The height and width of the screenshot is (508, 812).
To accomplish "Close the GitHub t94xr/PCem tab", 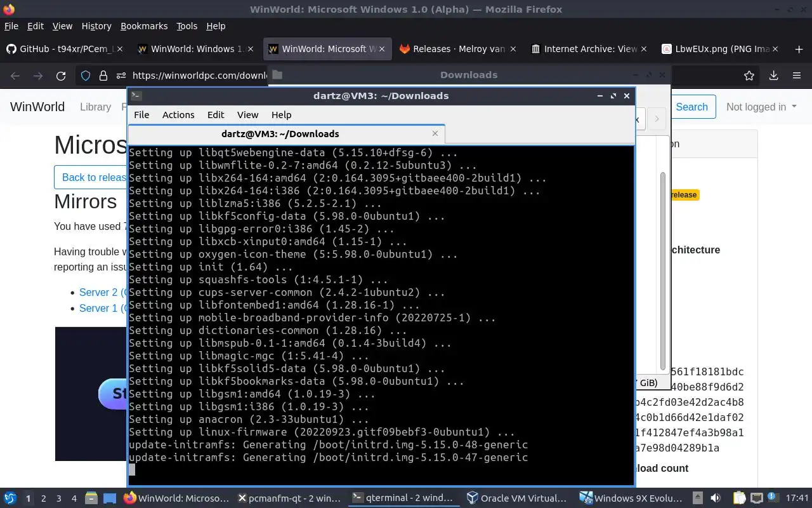I will (x=121, y=49).
